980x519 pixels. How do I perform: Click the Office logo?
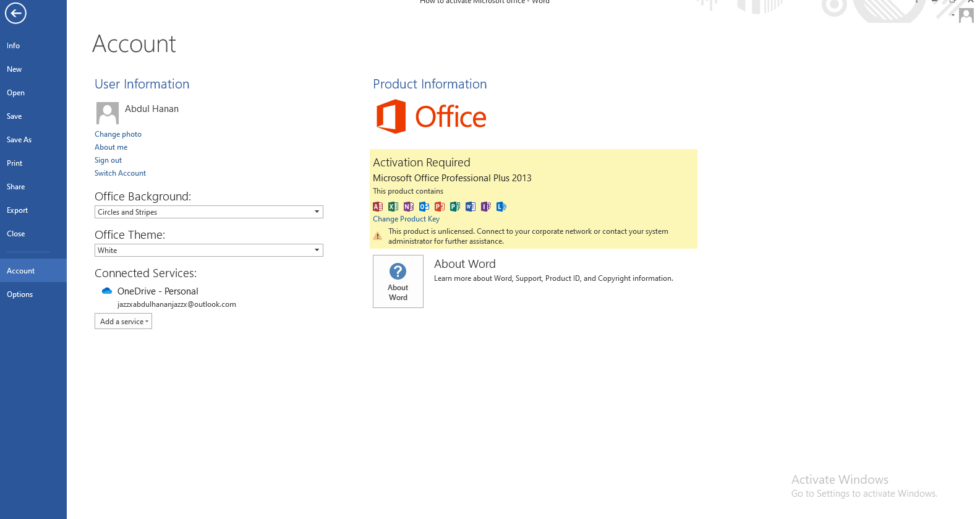(x=431, y=116)
